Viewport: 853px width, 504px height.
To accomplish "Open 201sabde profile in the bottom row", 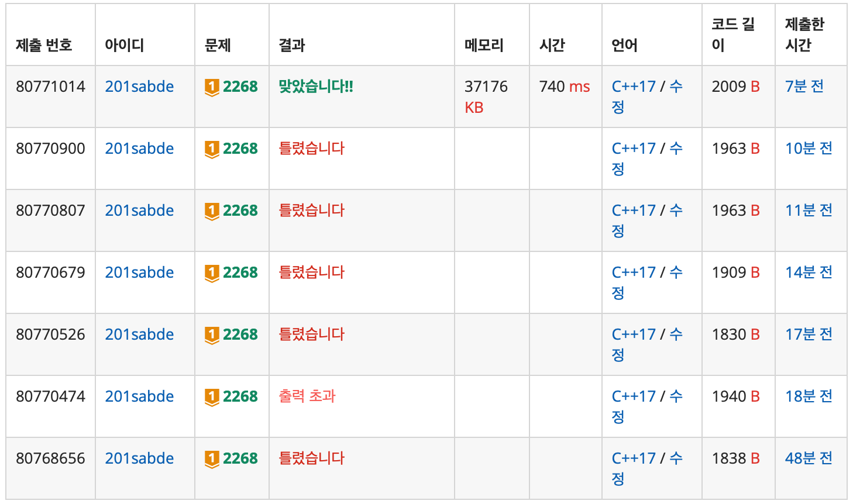I will 139,458.
